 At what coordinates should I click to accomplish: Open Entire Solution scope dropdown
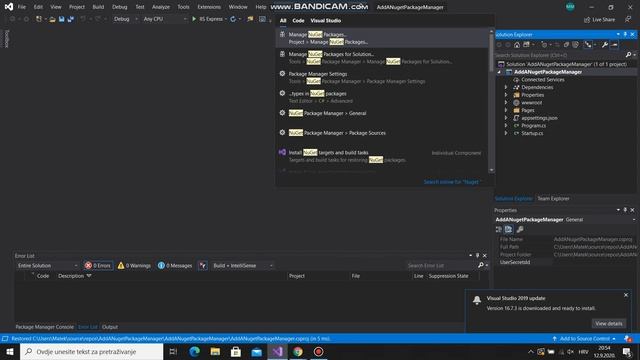click(47, 265)
